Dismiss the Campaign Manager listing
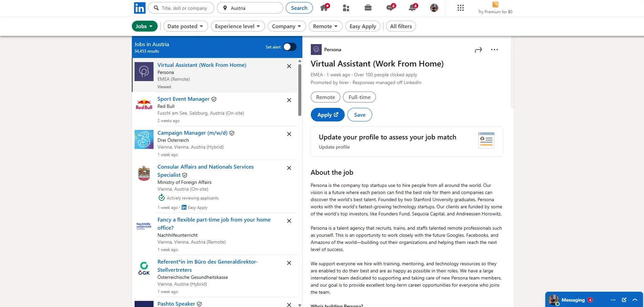The height and width of the screenshot is (307, 644). pyautogui.click(x=289, y=134)
